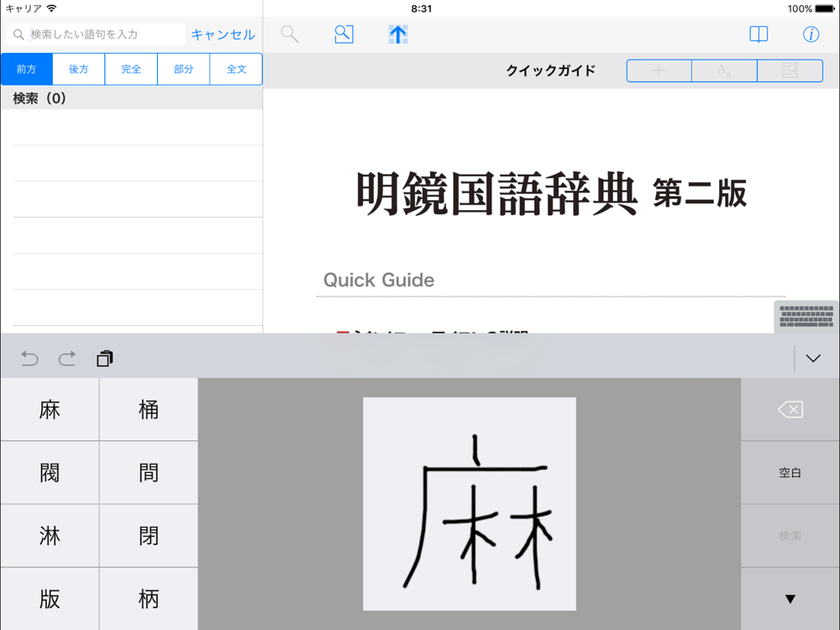Image resolution: width=840 pixels, height=630 pixels.
Task: Tap the blue up-arrow toolbar icon
Action: point(398,34)
